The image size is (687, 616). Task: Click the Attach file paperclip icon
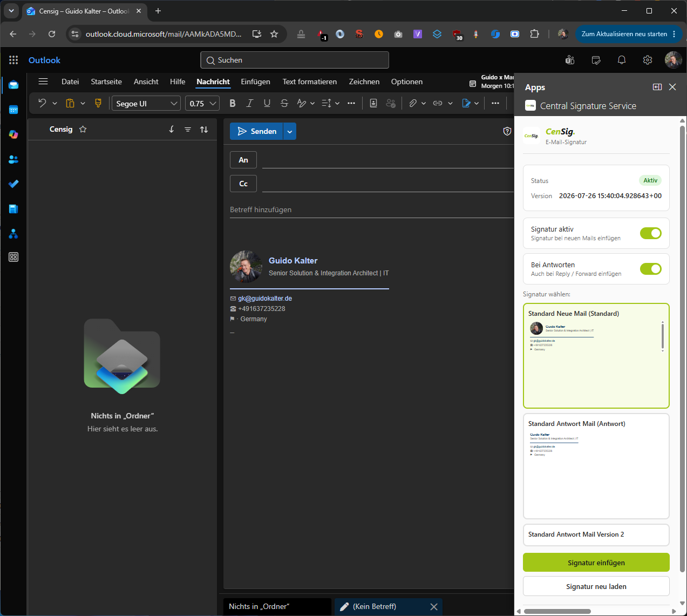point(413,103)
